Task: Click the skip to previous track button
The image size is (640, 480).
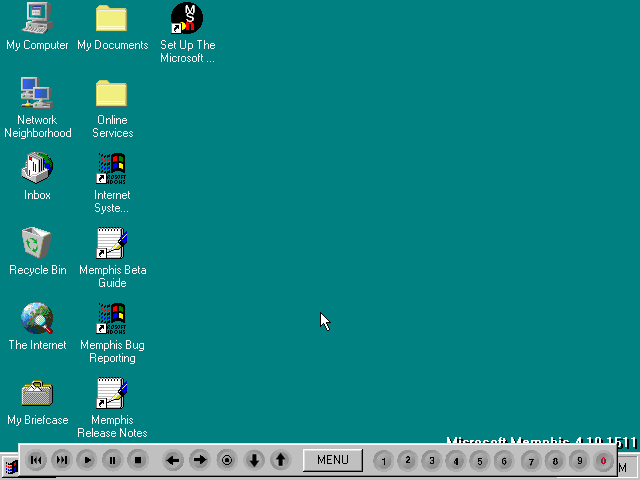Action: [36, 460]
